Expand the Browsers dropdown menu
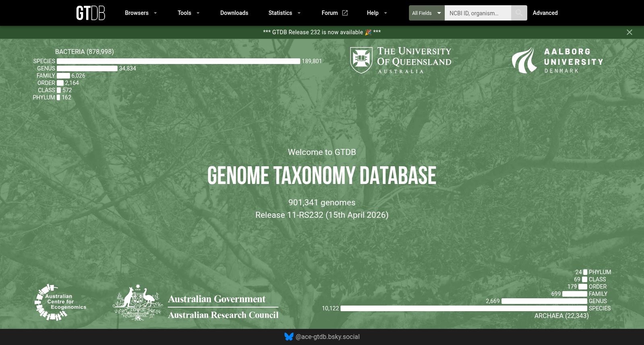This screenshot has height=345, width=644. pos(141,13)
